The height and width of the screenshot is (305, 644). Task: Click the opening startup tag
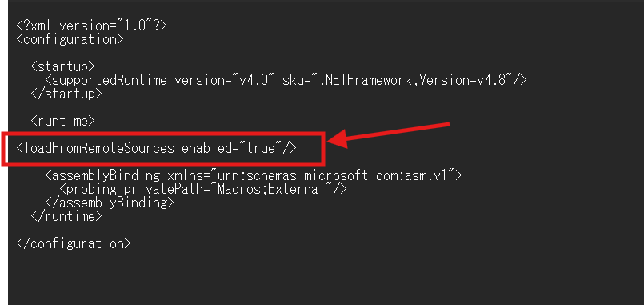tap(63, 66)
